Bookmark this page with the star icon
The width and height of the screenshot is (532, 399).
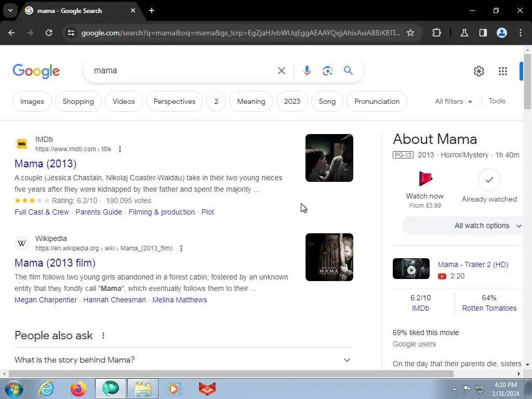410,33
